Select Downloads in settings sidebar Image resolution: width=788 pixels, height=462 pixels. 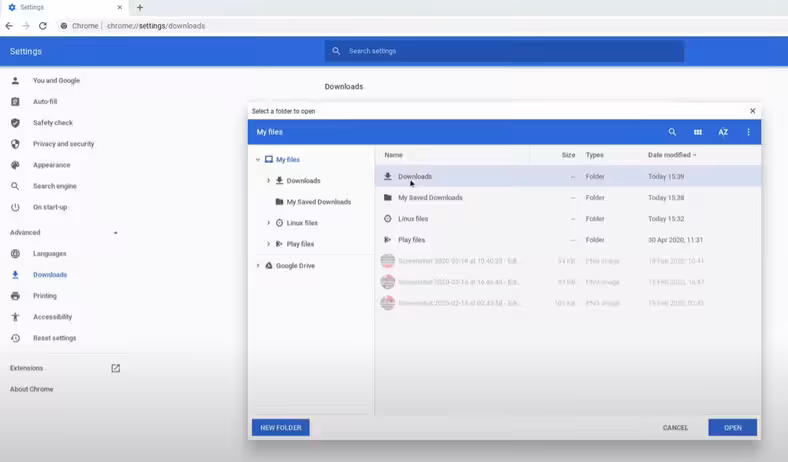coord(50,275)
